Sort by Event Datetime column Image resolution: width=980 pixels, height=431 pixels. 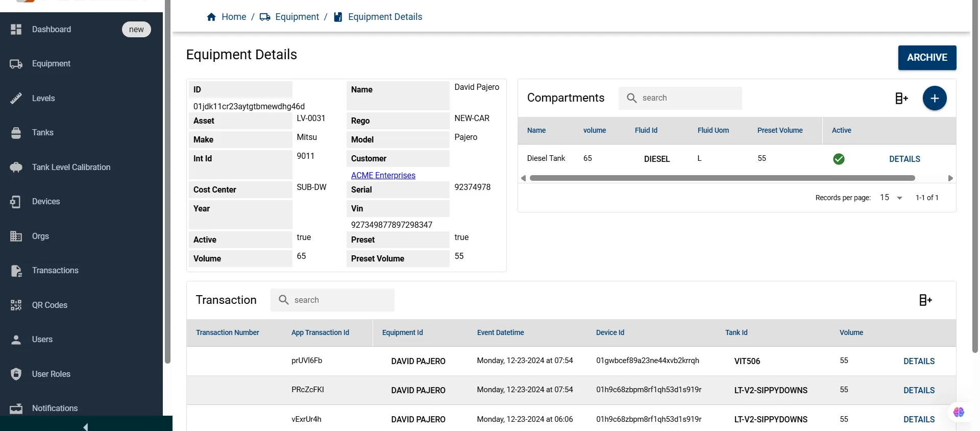(500, 333)
